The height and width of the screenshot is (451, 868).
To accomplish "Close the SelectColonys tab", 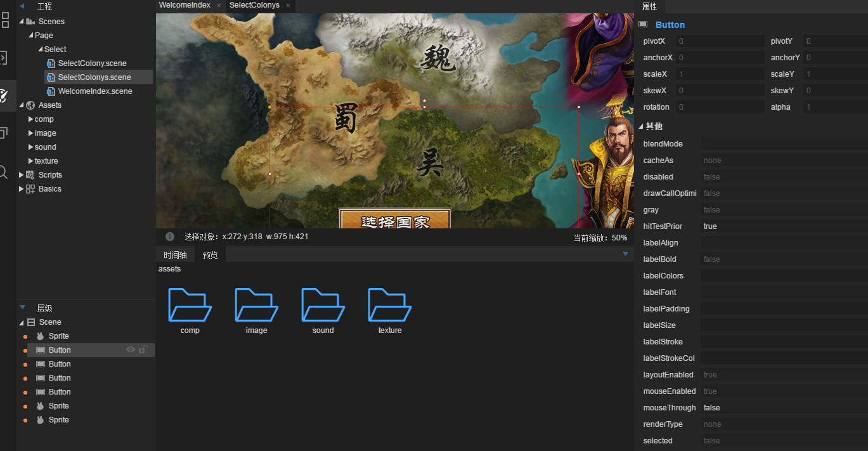I will [x=287, y=5].
